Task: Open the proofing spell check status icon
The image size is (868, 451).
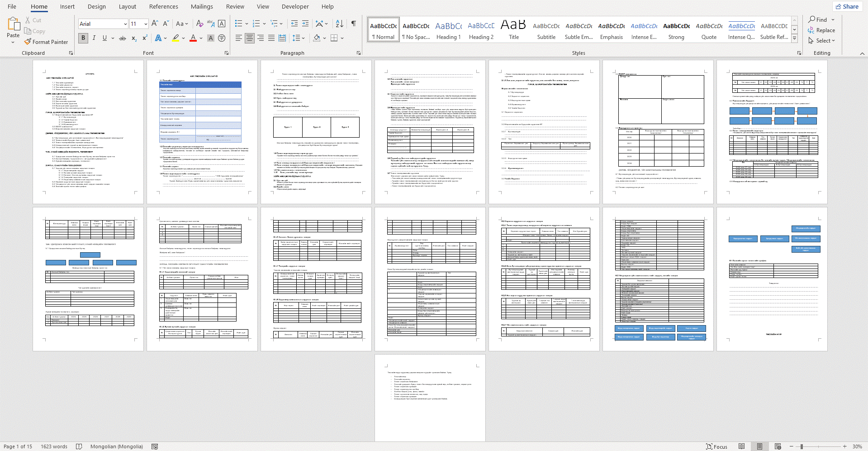Action: [x=79, y=446]
